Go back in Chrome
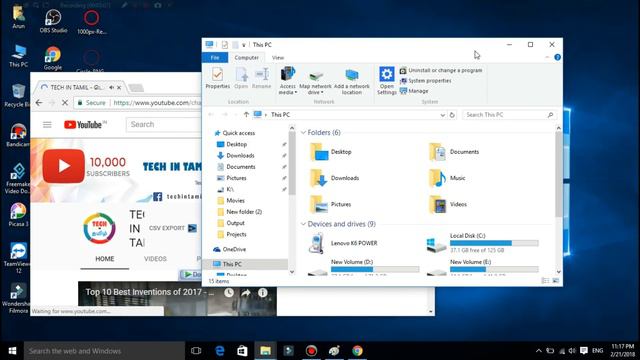The image size is (640, 360). coord(39,103)
